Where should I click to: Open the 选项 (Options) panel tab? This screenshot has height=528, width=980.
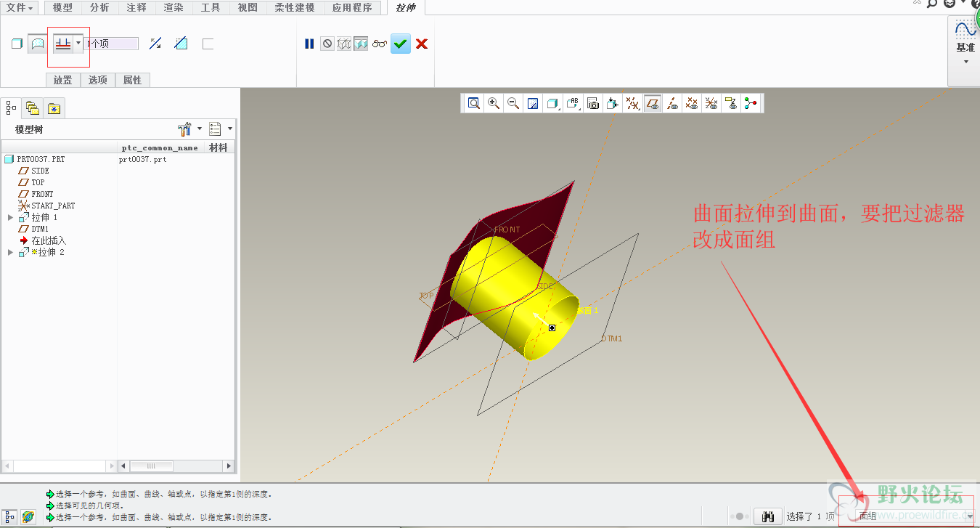98,80
